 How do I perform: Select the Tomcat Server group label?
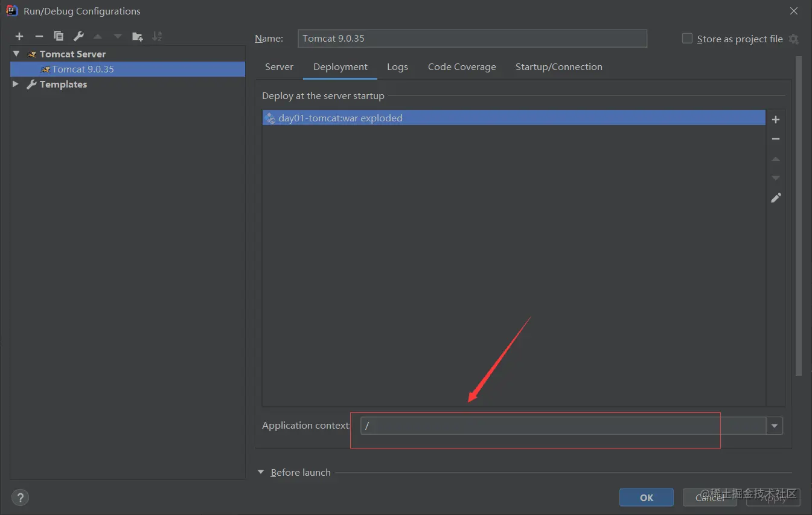click(72, 54)
